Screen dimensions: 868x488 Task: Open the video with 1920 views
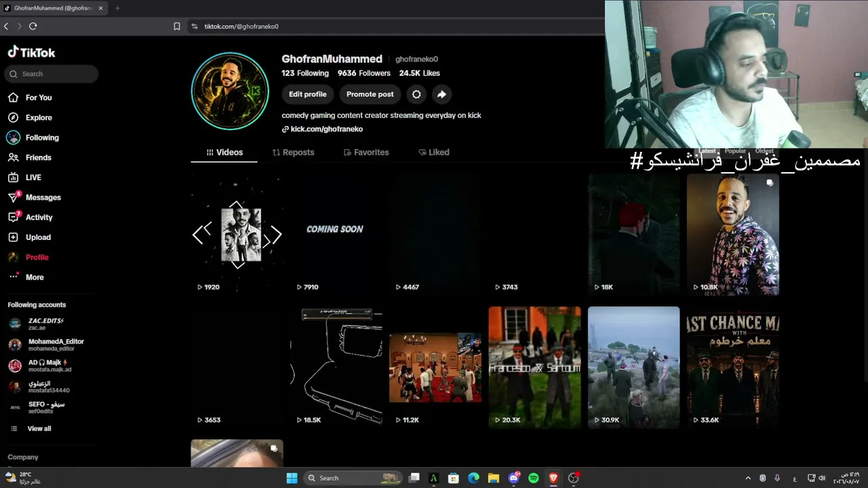pyautogui.click(x=237, y=235)
